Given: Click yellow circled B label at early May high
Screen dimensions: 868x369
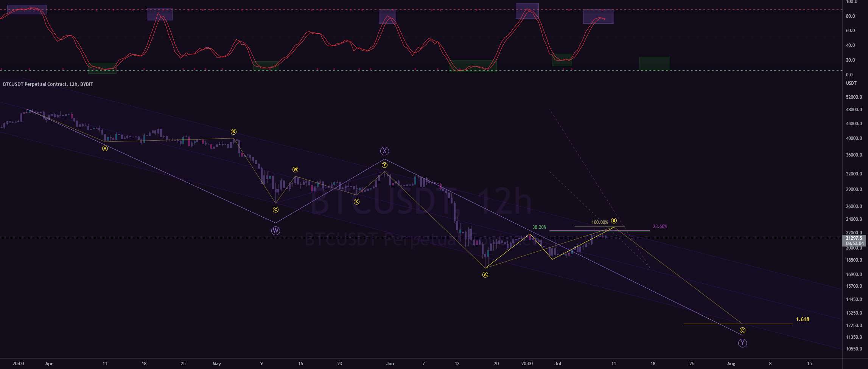Looking at the screenshot, I should coord(233,132).
